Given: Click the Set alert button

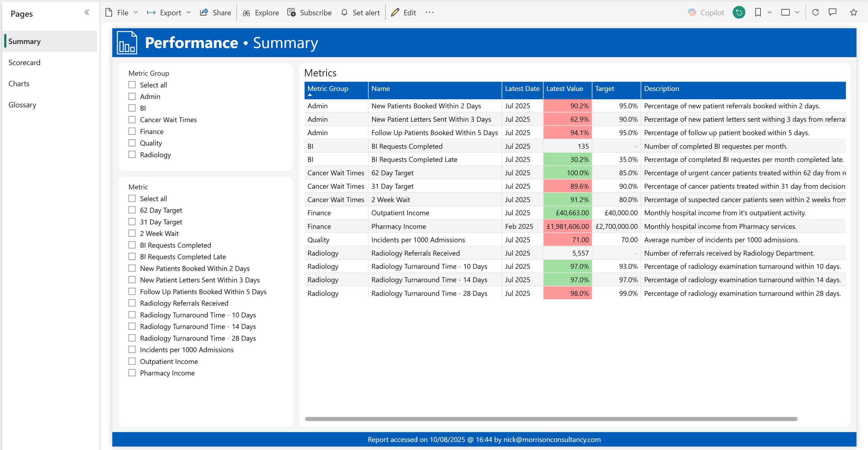Looking at the screenshot, I should (360, 12).
